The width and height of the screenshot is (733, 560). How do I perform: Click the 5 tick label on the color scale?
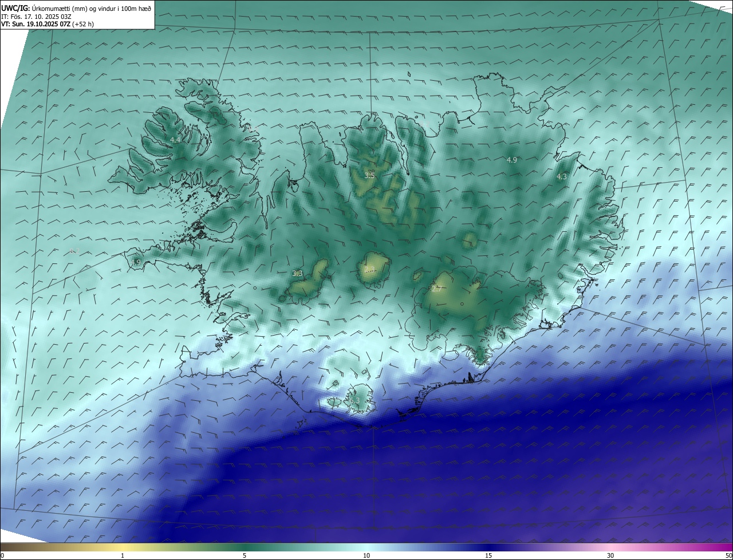[245, 555]
